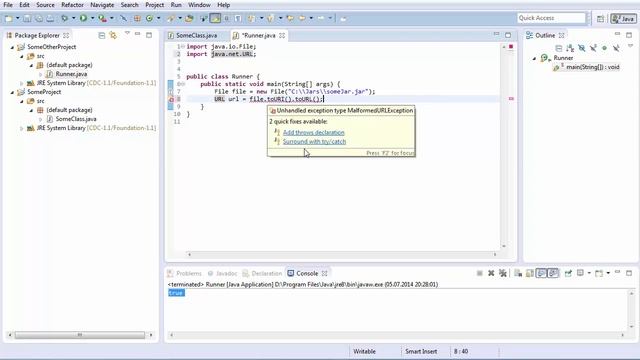Image resolution: width=640 pixels, height=360 pixels.
Task: Open the Project menu
Action: (x=155, y=5)
